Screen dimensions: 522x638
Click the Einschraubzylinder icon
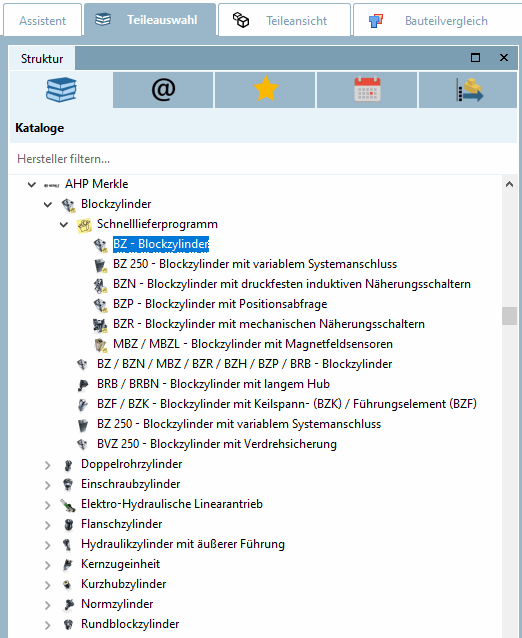(x=68, y=485)
